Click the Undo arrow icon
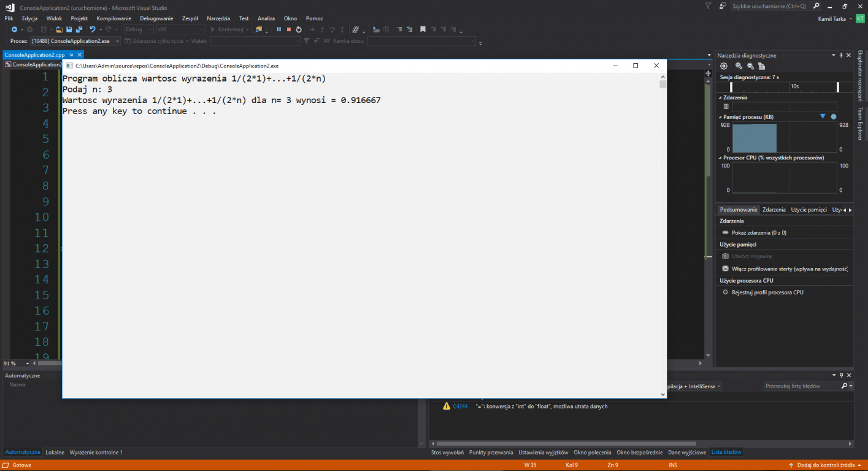 93,29
